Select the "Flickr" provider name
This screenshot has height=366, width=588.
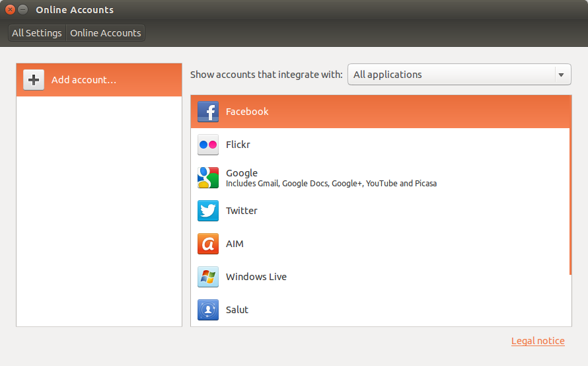click(238, 145)
